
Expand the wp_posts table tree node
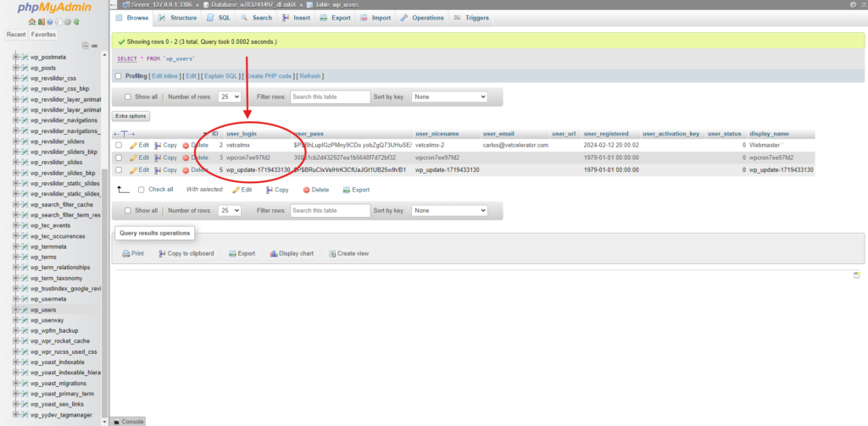pos(15,68)
